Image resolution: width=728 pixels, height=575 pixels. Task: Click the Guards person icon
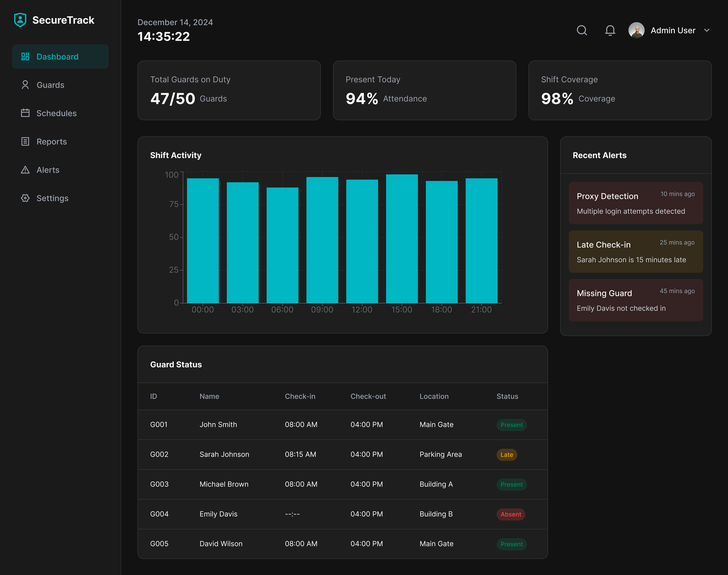coord(25,85)
